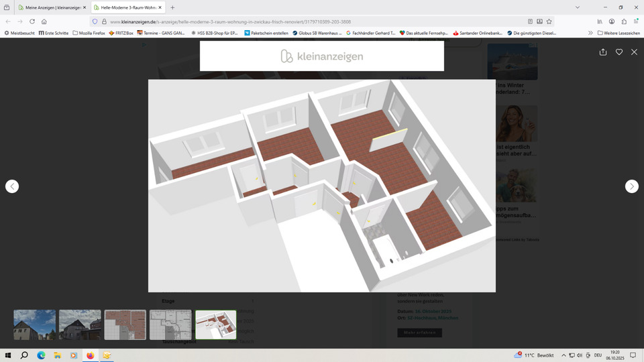The width and height of the screenshot is (644, 362).
Task: Click the address bar URL field
Action: click(302, 21)
